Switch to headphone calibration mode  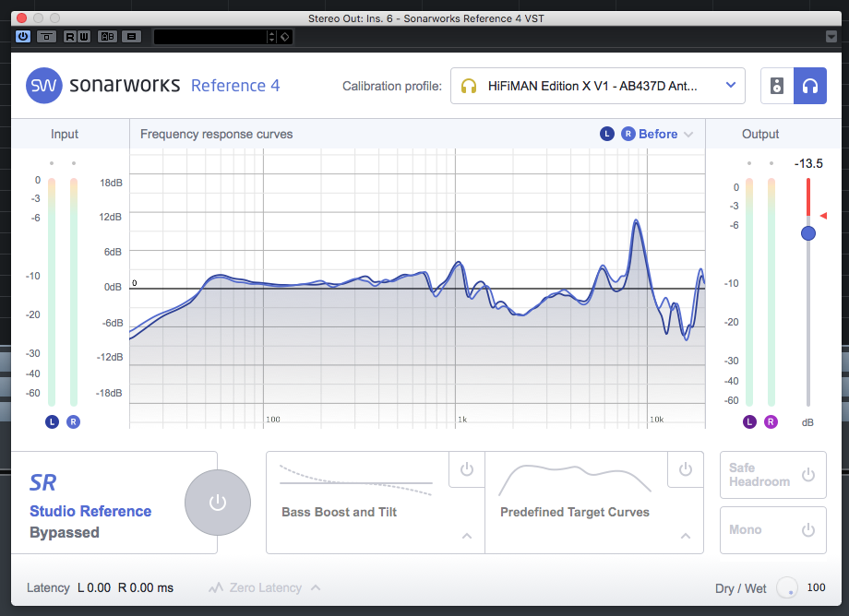pyautogui.click(x=810, y=86)
